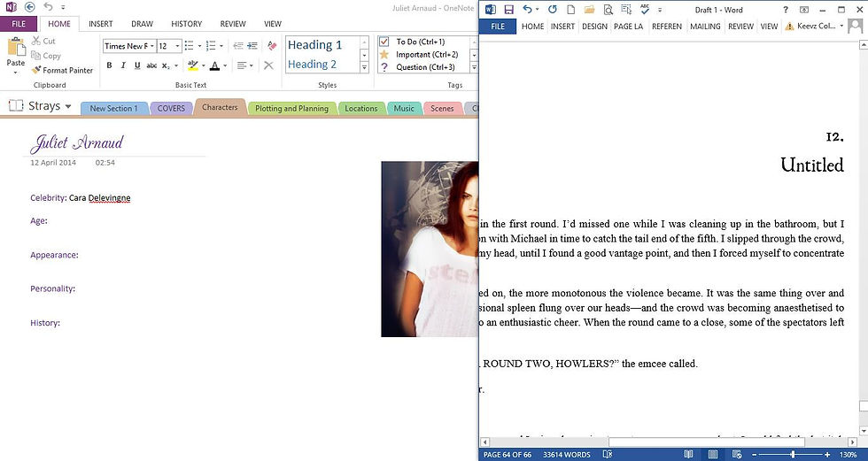Open the font color dropdown arrow
Screen dimensions: 868x461
coord(225,65)
